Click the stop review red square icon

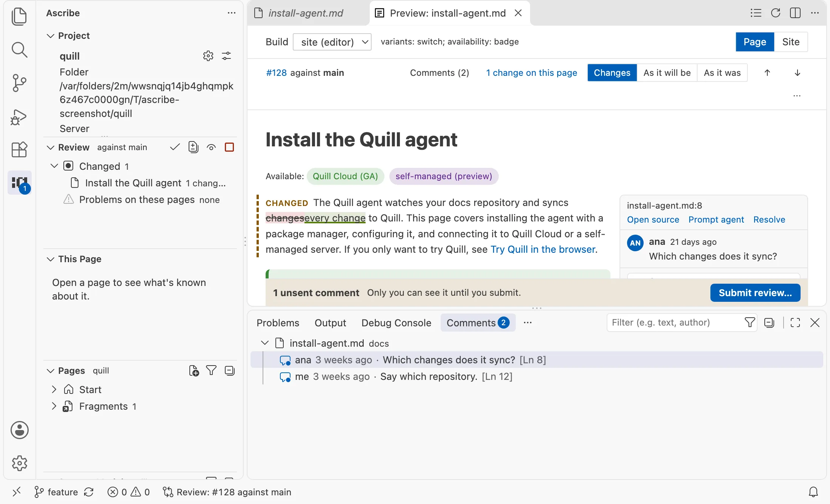coord(229,147)
